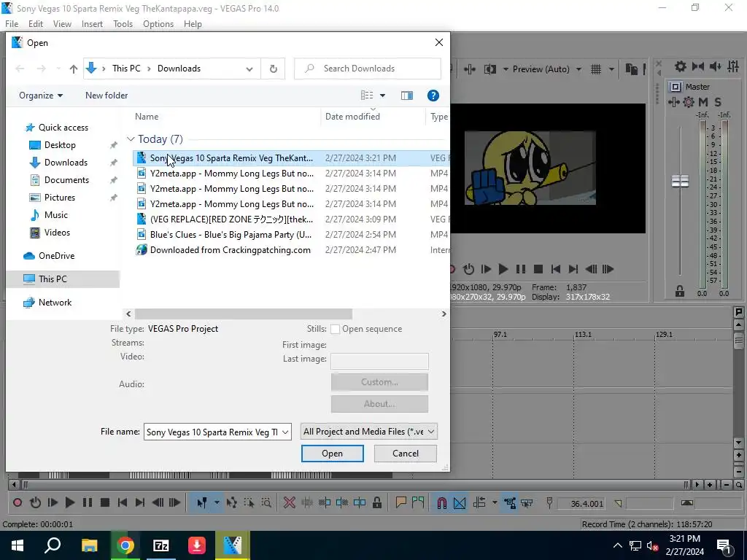Toggle the Master bus Mute (M) button
This screenshot has height=560, width=747.
(703, 102)
